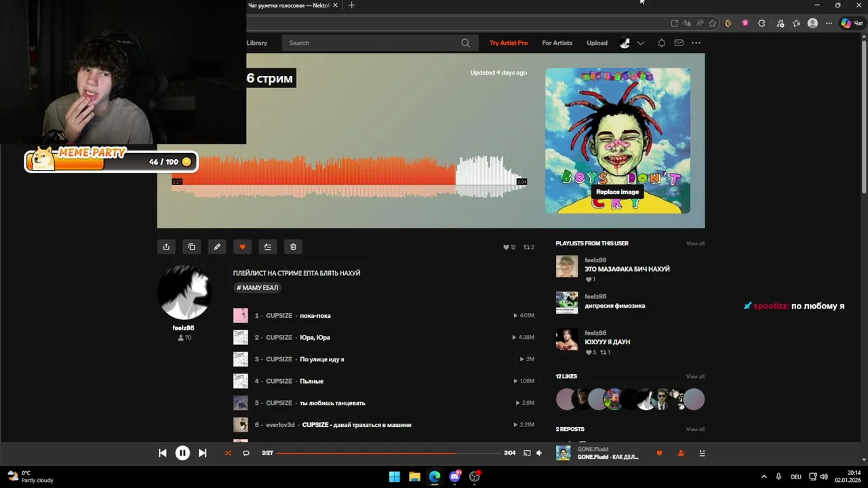Open the Upload menu item
Image resolution: width=868 pixels, height=488 pixels.
pyautogui.click(x=597, y=43)
